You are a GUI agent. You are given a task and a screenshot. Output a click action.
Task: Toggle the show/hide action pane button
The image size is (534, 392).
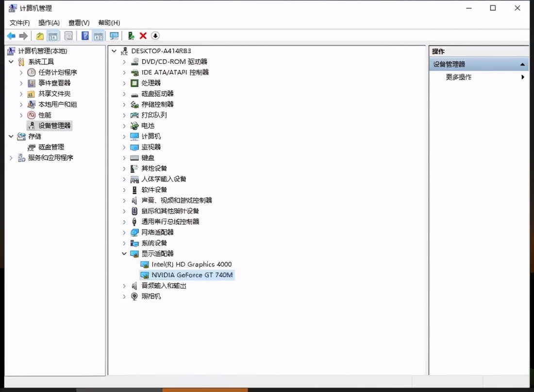(x=99, y=36)
